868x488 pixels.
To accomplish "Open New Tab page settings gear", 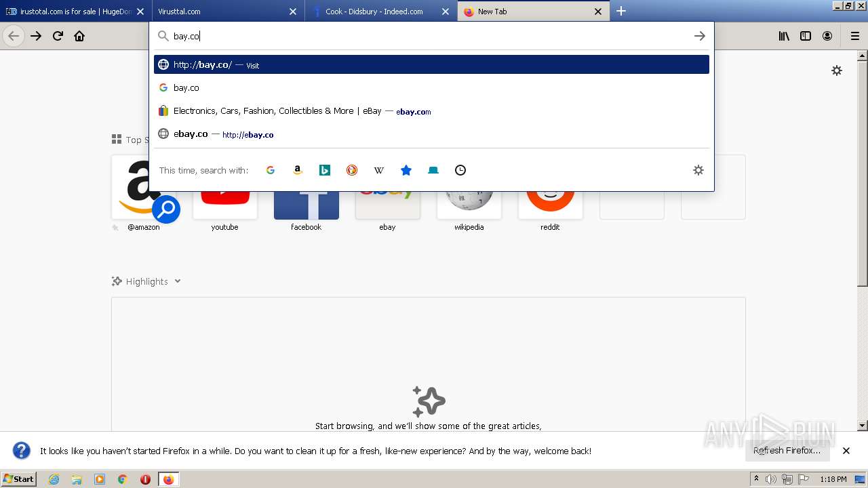I will [837, 70].
